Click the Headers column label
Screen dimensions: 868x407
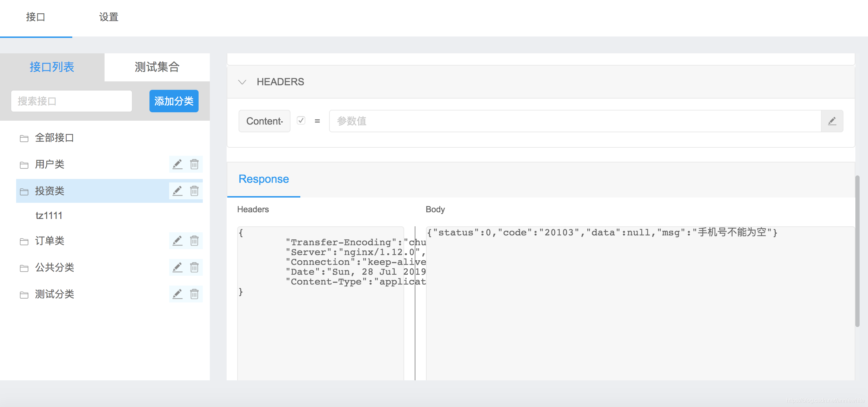click(x=253, y=209)
